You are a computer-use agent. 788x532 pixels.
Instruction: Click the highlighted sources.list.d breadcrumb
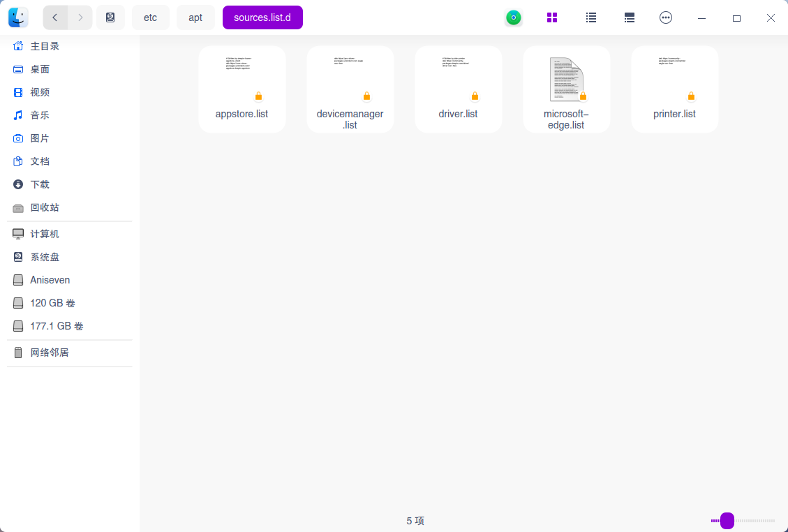262,17
